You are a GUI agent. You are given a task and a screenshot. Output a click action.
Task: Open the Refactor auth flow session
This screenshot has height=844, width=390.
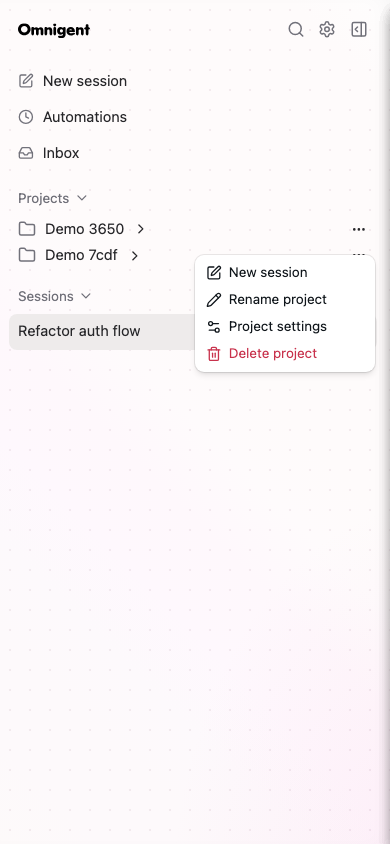[x=102, y=332]
